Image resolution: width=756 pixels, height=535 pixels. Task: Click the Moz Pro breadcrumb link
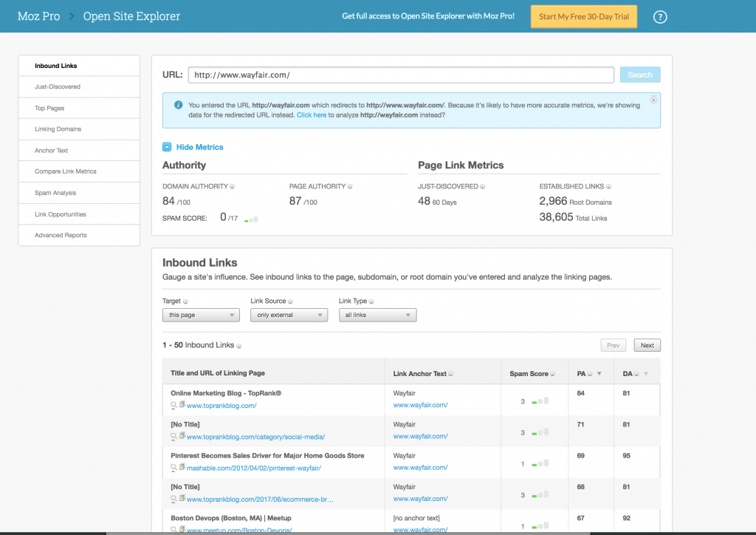point(38,16)
